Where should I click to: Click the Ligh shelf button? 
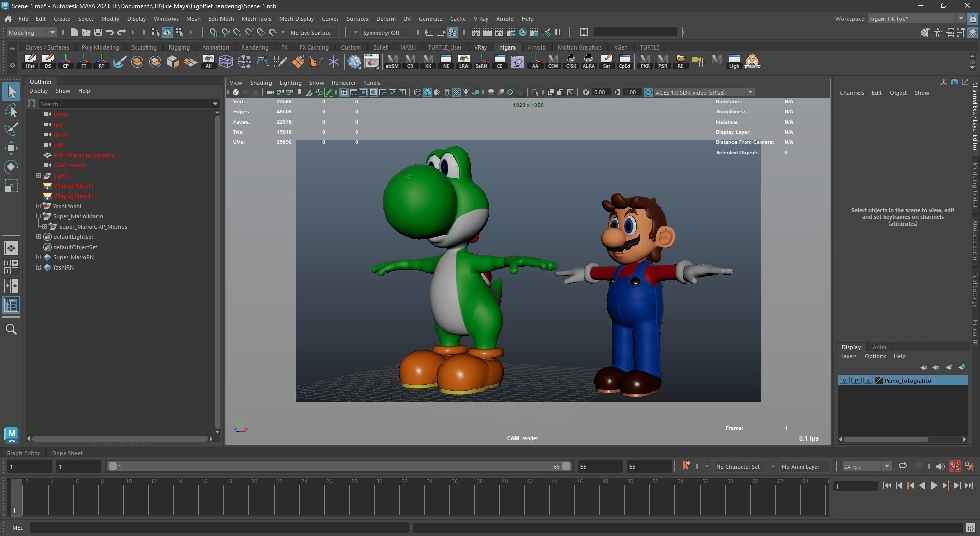pyautogui.click(x=734, y=61)
